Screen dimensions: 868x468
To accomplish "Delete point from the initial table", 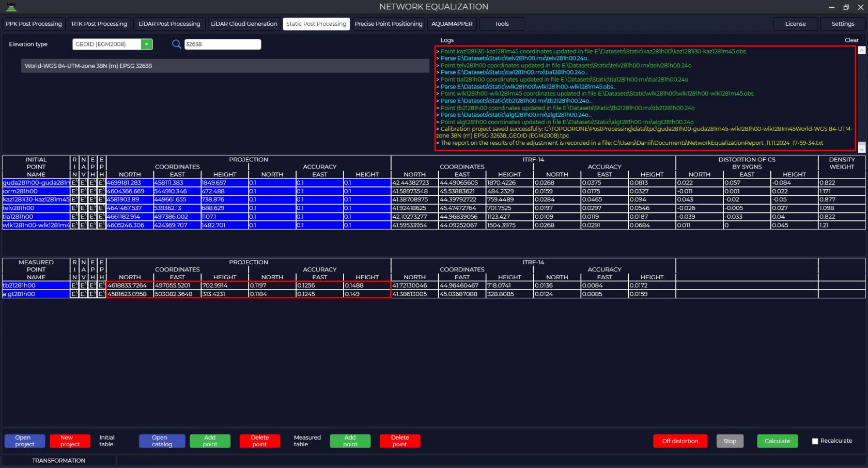I will pos(260,441).
